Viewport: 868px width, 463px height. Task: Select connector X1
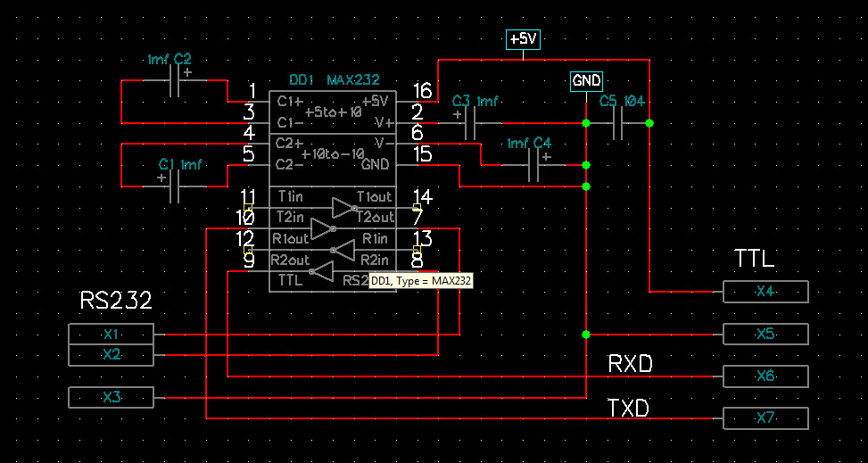coord(112,335)
